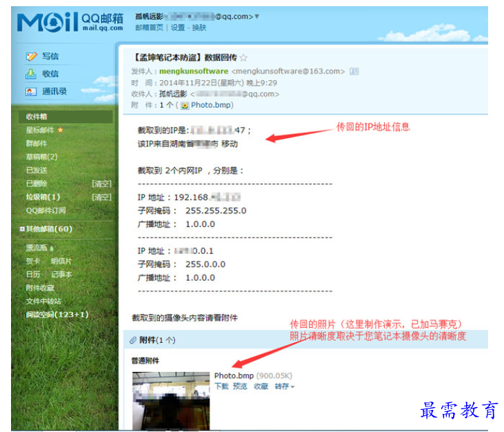The image size is (504, 432).
Task: Click the Photo.bmp filename in attachment list
Action: tap(234, 375)
